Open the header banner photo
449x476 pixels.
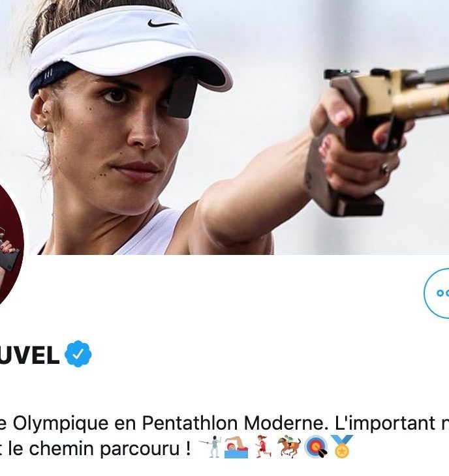225,127
